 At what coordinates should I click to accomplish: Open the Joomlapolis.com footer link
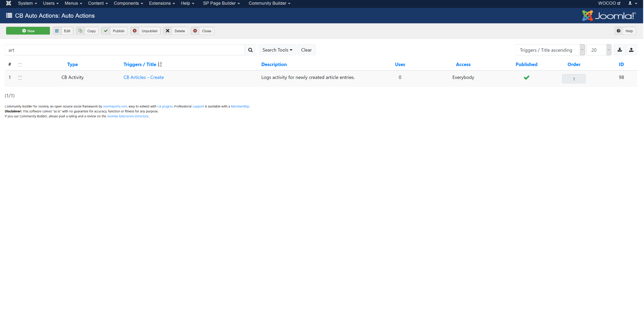[115, 106]
